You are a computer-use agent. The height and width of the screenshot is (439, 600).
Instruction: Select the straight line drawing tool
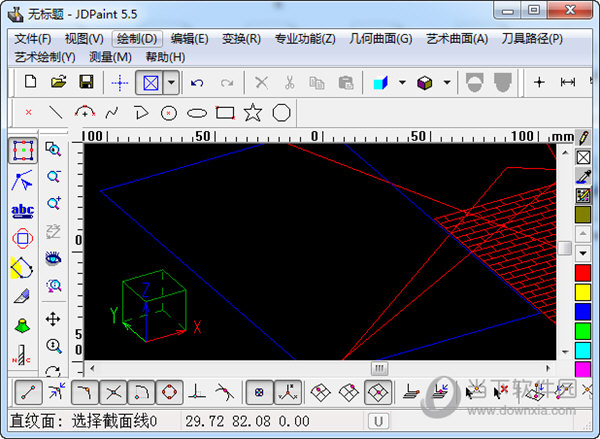point(56,113)
